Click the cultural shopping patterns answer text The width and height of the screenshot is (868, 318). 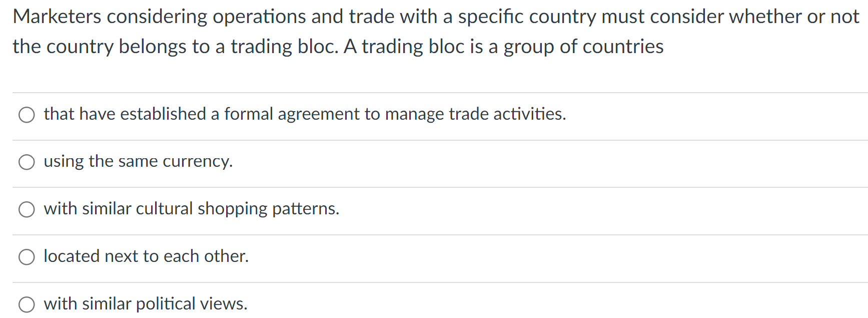pyautogui.click(x=192, y=209)
